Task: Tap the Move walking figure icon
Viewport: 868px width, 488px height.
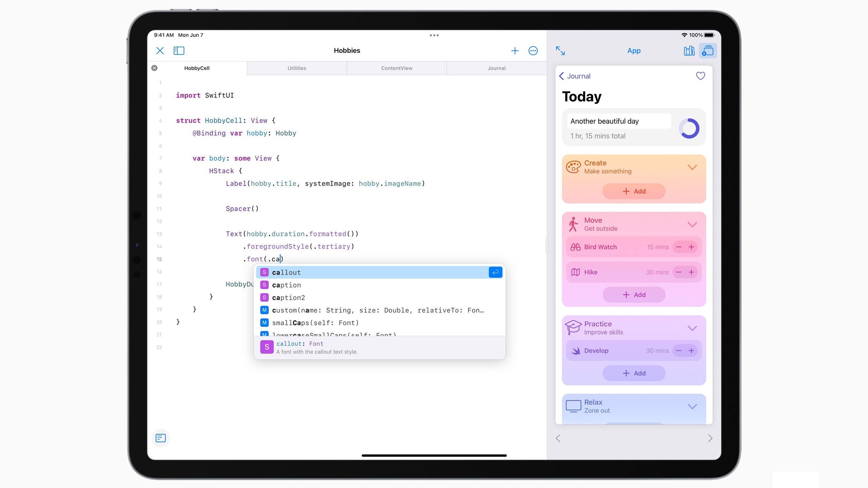Action: [573, 224]
